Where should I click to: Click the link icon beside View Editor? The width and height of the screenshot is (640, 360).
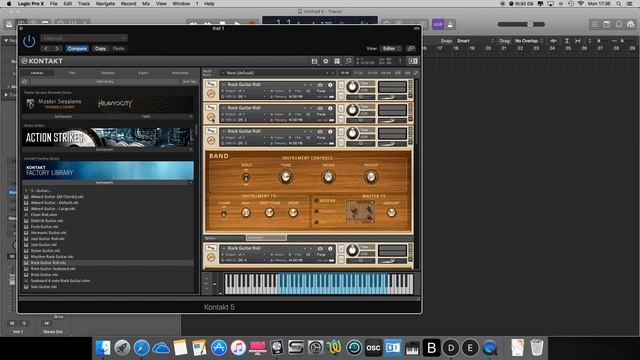point(411,49)
